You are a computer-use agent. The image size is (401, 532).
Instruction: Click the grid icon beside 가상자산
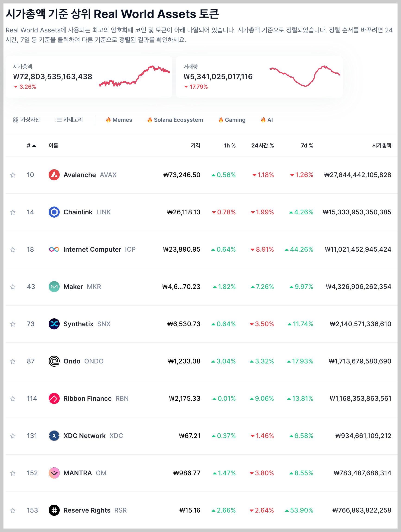tap(16, 120)
